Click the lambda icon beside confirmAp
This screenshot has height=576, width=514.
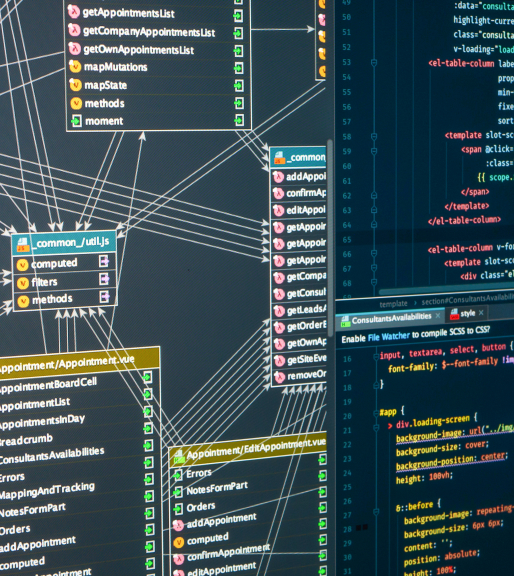(x=278, y=193)
